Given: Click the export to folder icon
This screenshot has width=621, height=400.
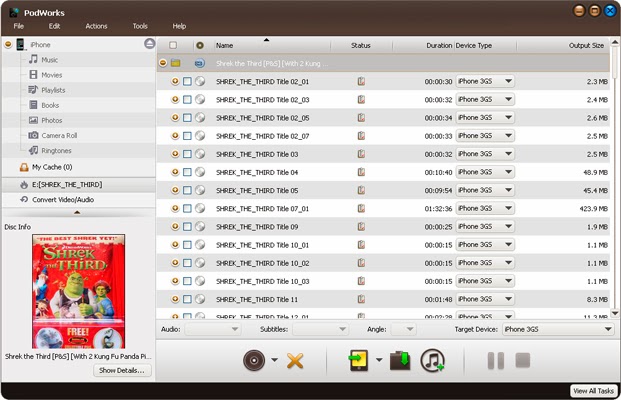Looking at the screenshot, I should tap(400, 360).
